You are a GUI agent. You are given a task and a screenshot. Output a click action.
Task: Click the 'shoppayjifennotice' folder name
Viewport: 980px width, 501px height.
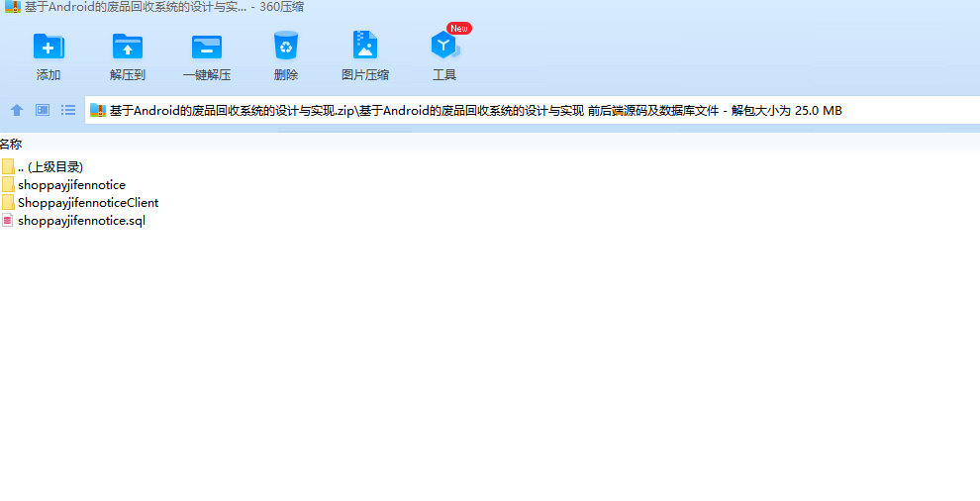coord(72,185)
